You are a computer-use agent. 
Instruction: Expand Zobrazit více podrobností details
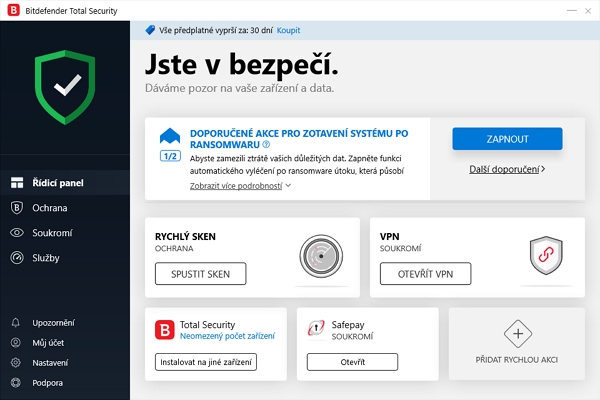[x=240, y=186]
